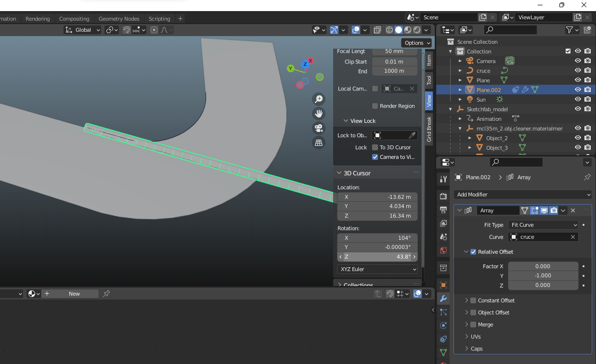Click the pin icon in Properties breadcrumb
The height and width of the screenshot is (364, 596).
point(587,177)
